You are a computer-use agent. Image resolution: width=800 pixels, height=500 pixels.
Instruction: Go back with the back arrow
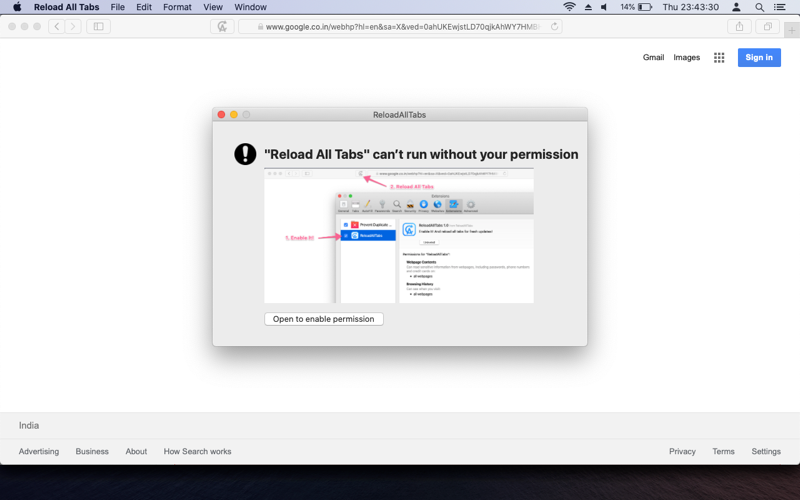[x=57, y=27]
